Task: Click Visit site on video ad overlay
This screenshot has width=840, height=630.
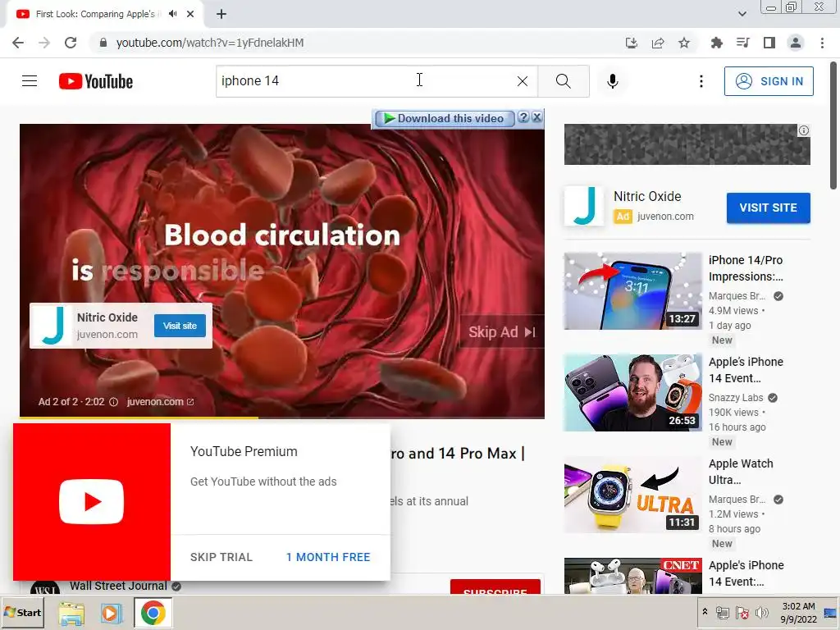Action: pyautogui.click(x=180, y=326)
